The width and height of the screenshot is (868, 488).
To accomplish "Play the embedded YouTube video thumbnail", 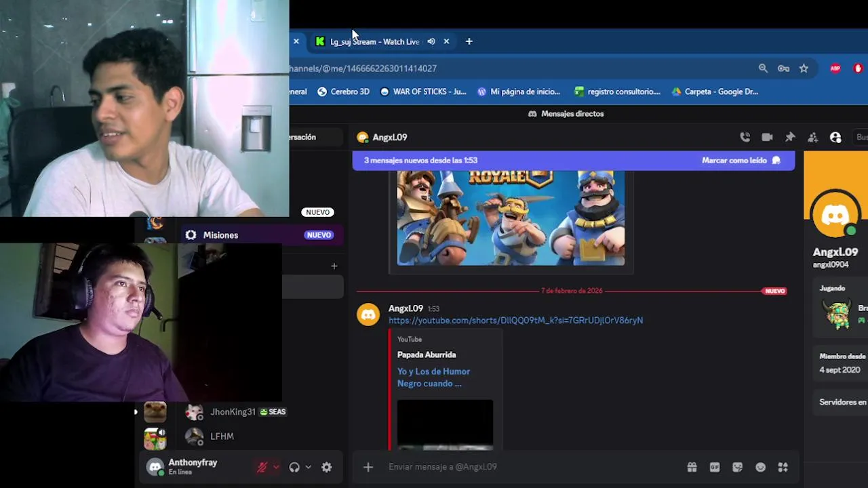I will click(x=445, y=424).
